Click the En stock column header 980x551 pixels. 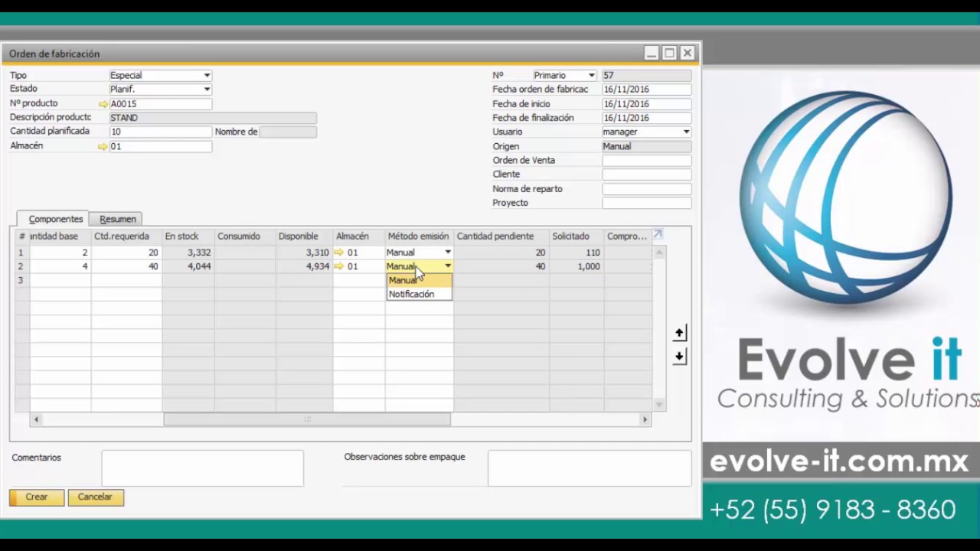[x=188, y=236]
